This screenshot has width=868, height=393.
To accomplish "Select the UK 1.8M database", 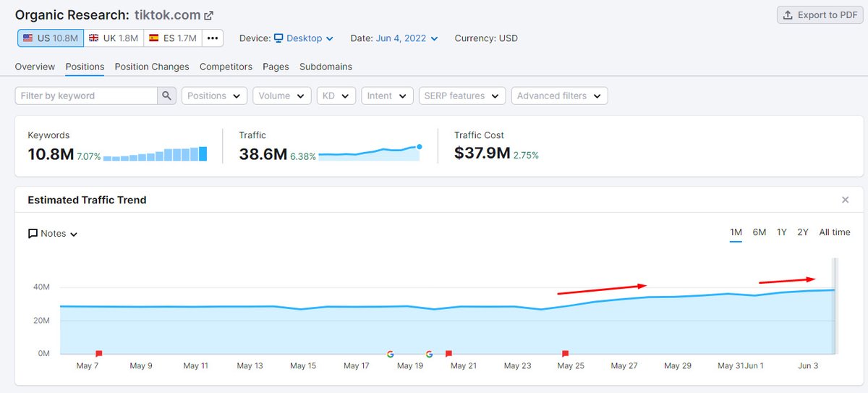I will coord(112,38).
